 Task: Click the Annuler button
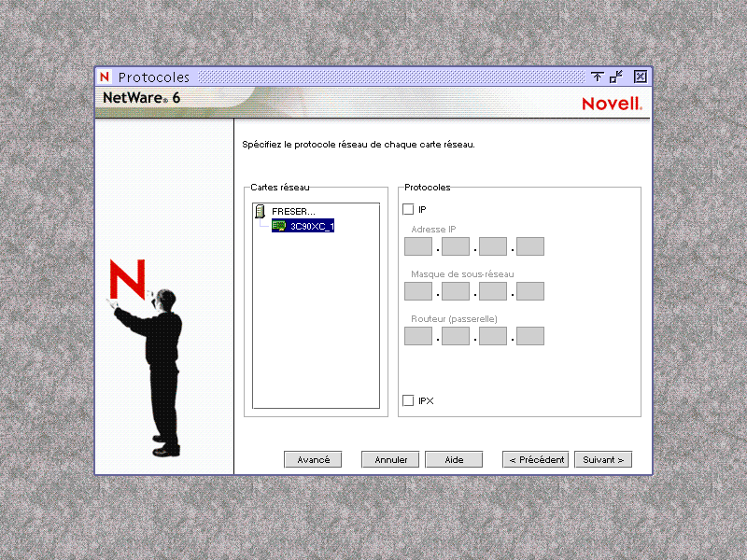coord(390,459)
